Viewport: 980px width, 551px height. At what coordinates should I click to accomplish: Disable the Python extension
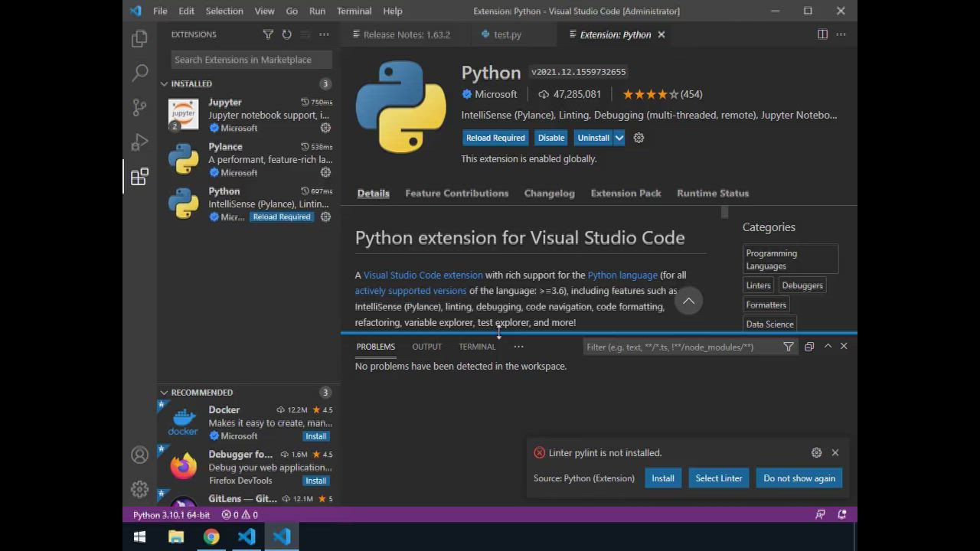click(x=551, y=138)
